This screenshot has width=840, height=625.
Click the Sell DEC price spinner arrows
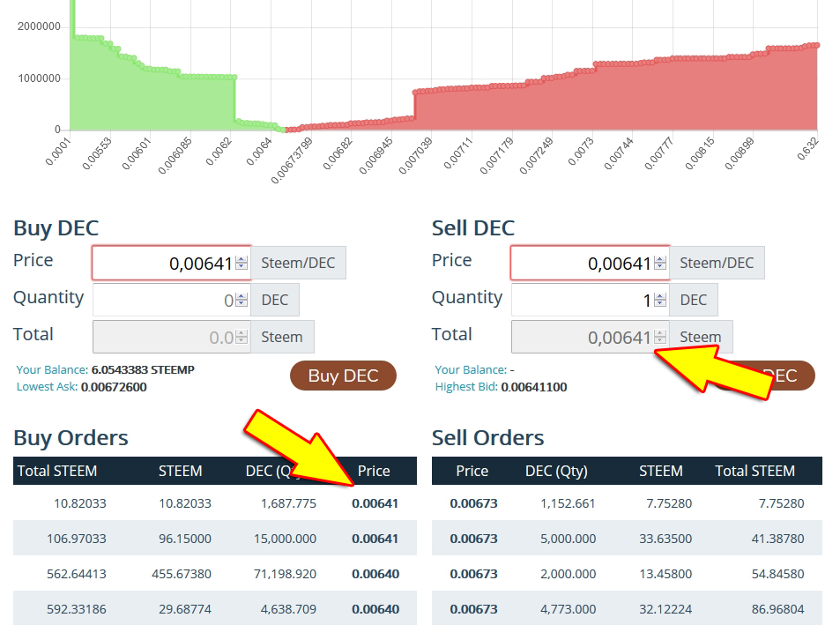(x=660, y=263)
